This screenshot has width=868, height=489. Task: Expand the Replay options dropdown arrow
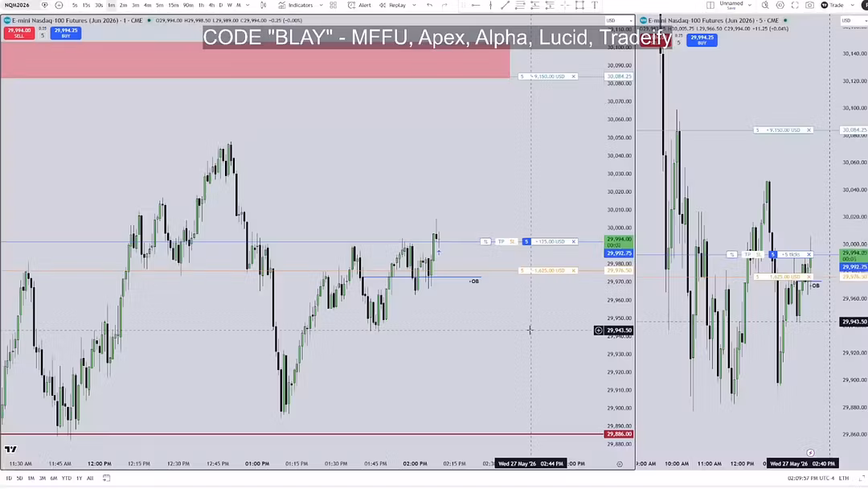tap(414, 5)
